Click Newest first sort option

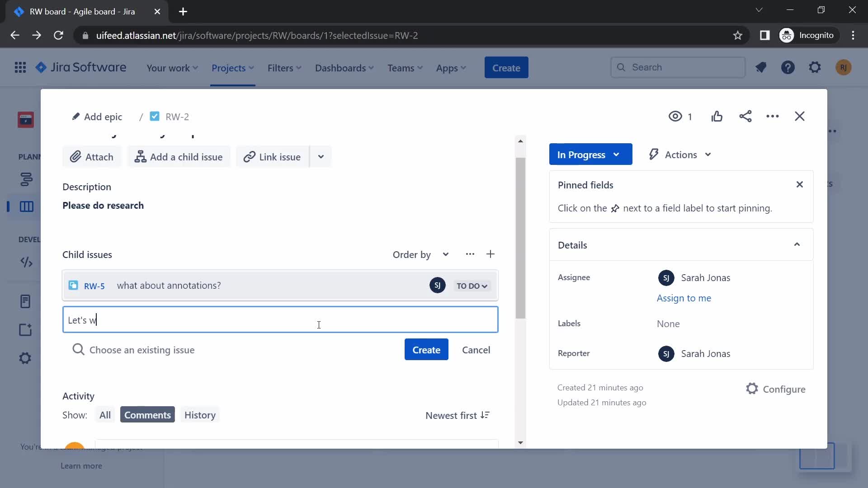(x=457, y=415)
